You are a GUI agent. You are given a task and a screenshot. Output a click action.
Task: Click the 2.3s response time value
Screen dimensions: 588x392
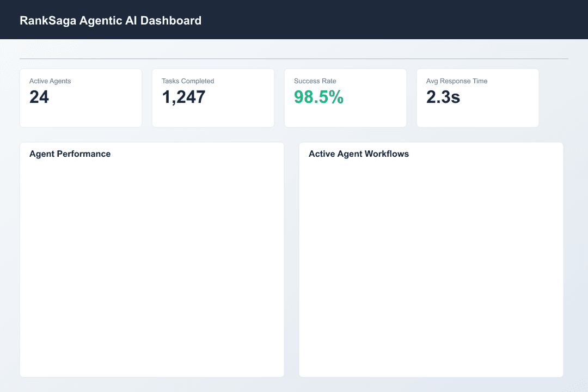[443, 97]
